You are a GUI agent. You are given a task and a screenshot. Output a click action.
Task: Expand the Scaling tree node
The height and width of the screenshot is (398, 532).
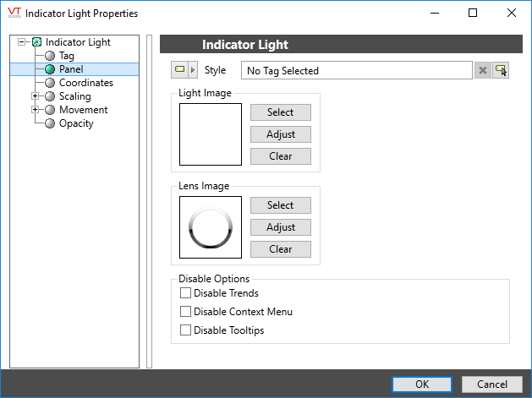click(36, 96)
